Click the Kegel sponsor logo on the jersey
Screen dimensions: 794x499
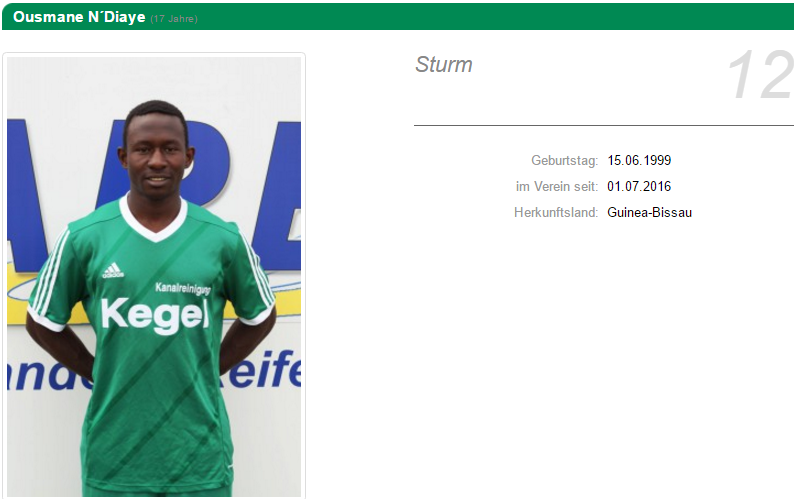[x=155, y=315]
